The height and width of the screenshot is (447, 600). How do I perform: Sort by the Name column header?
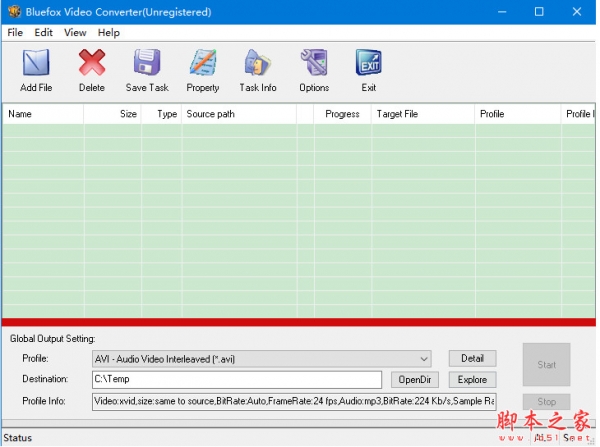pyautogui.click(x=43, y=114)
